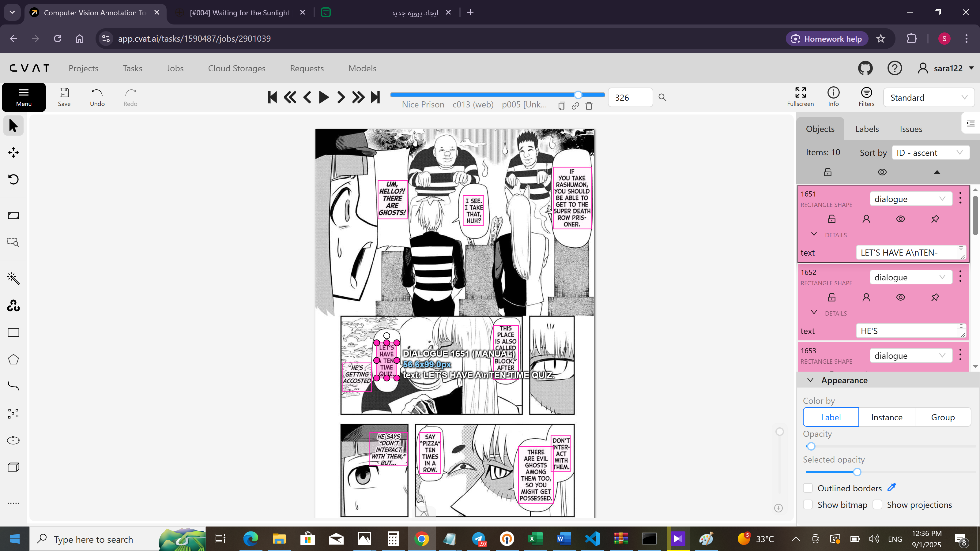Toggle lock on object 1651
Screen dimensions: 980x551
pos(832,219)
